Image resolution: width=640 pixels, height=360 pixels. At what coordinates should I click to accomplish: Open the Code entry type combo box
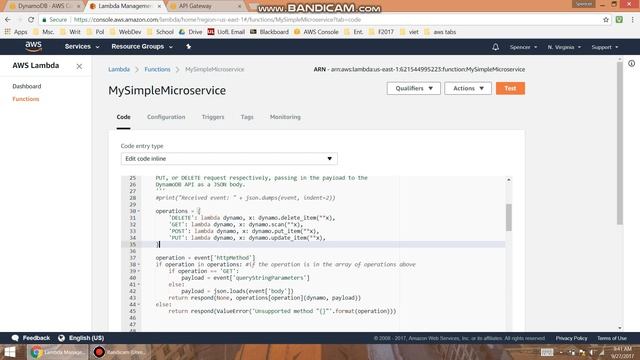coord(229,159)
